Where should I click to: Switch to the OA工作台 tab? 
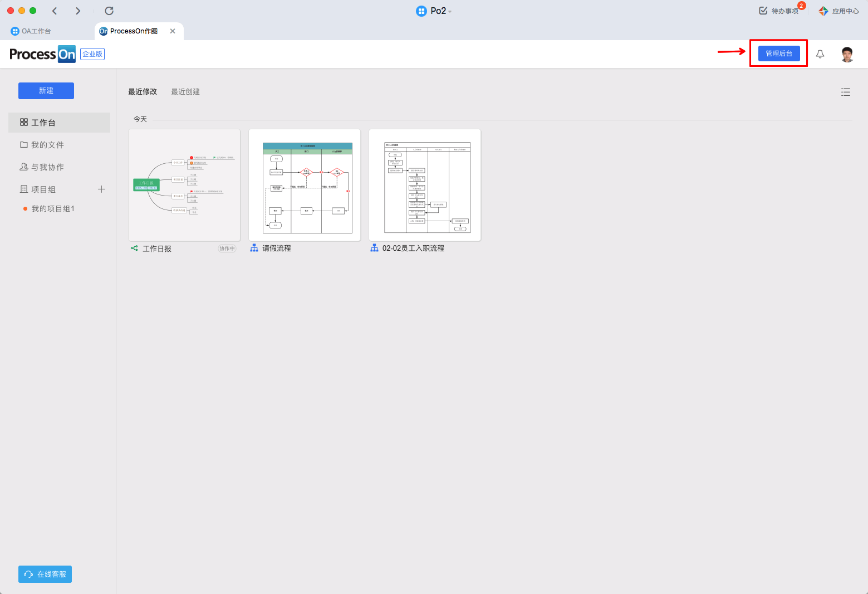tap(31, 31)
